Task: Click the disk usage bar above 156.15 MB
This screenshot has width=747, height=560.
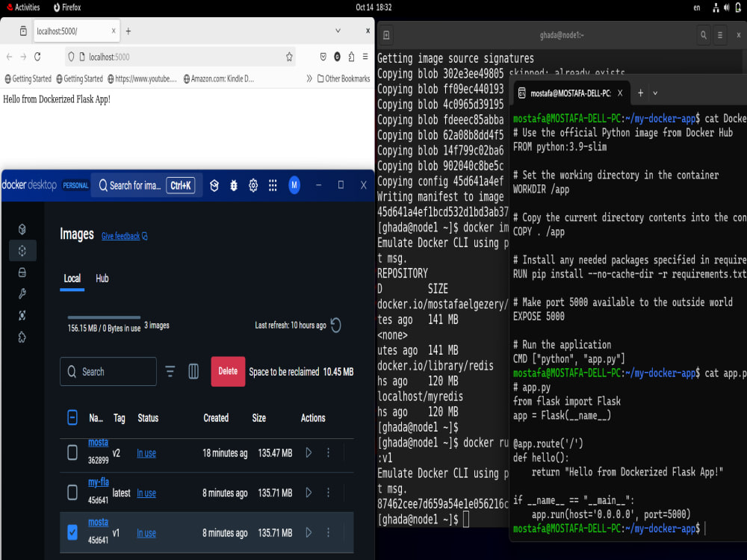Action: pyautogui.click(x=104, y=317)
